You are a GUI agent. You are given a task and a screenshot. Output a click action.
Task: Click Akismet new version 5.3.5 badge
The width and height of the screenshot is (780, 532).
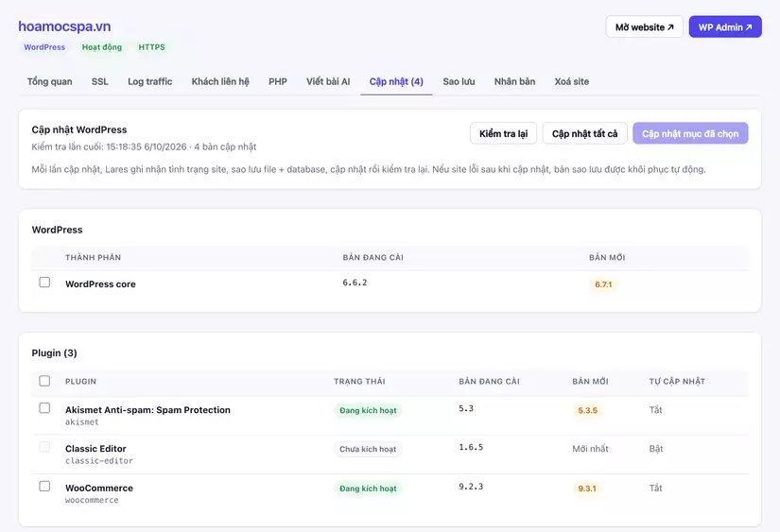[587, 411]
